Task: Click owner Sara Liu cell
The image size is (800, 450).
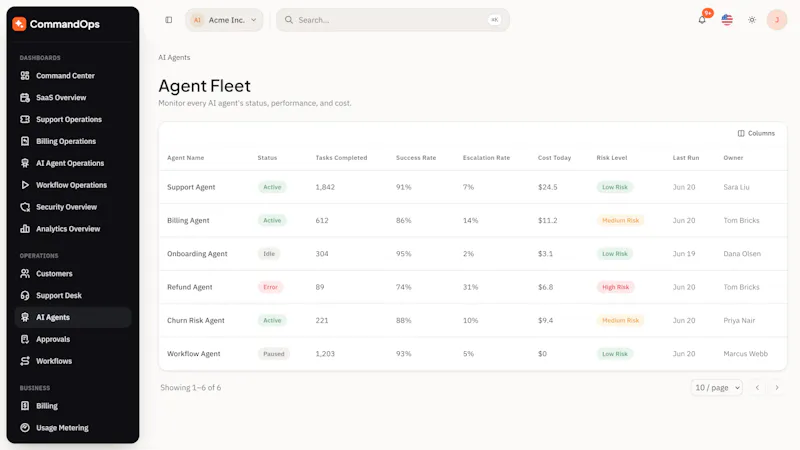Action: point(736,187)
